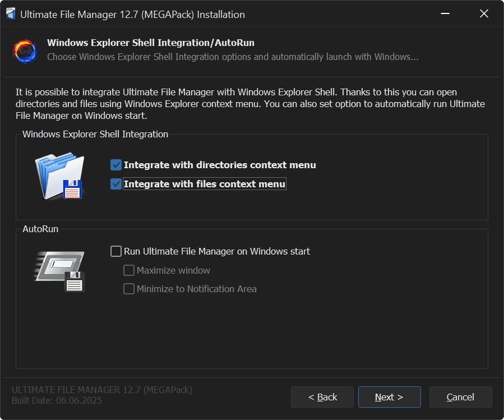This screenshot has width=504, height=420.
Task: Go back with the Back button
Action: (x=322, y=397)
